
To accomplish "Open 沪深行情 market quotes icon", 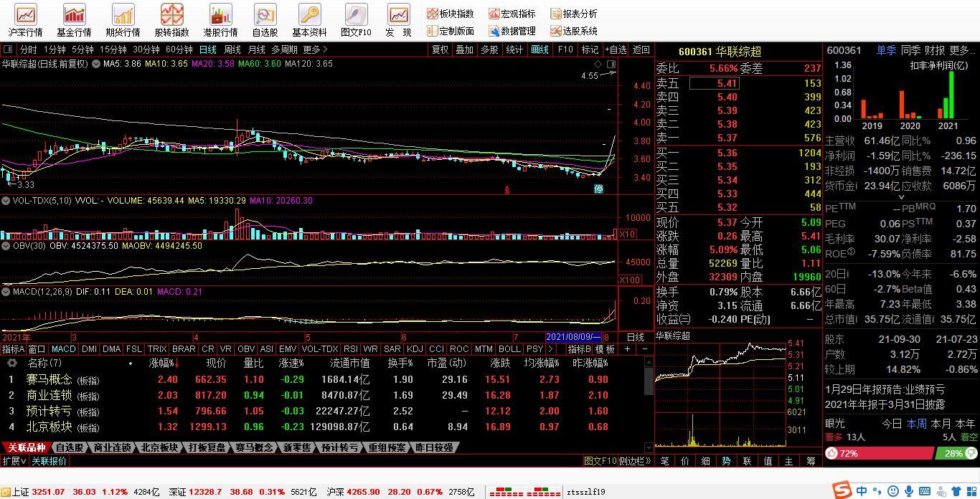I will 25,20.
